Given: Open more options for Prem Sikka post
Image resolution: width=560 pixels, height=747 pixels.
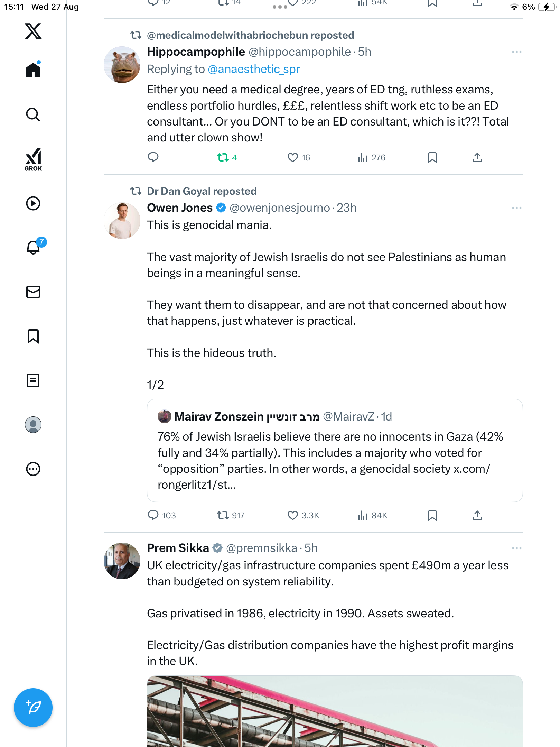Looking at the screenshot, I should [x=516, y=548].
